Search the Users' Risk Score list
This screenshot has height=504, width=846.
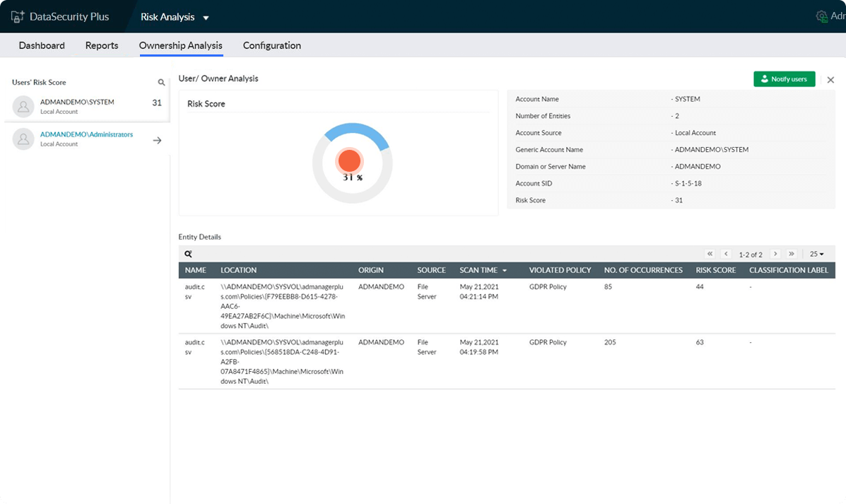(x=161, y=83)
